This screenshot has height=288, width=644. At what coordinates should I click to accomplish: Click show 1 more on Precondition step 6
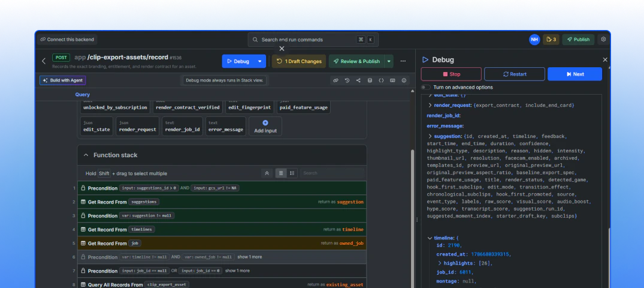coord(250,257)
